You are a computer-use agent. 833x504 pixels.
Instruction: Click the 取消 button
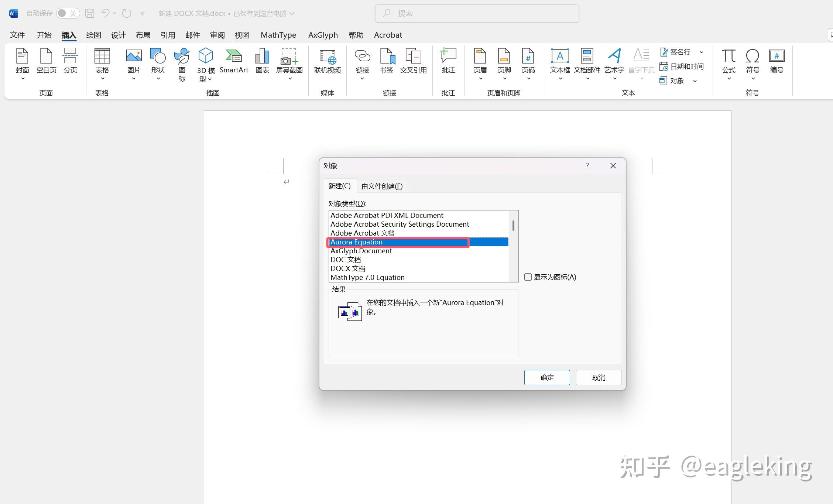pos(599,377)
